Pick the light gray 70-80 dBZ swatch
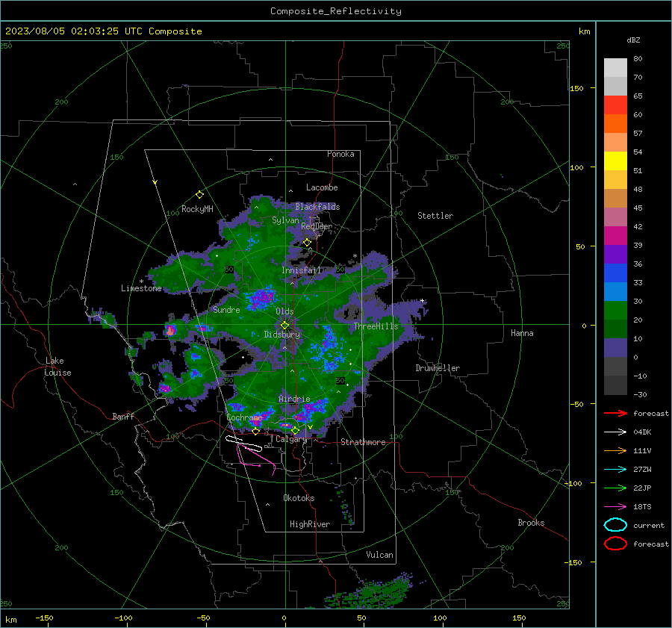Viewport: 672px width, 628px height. tap(615, 67)
